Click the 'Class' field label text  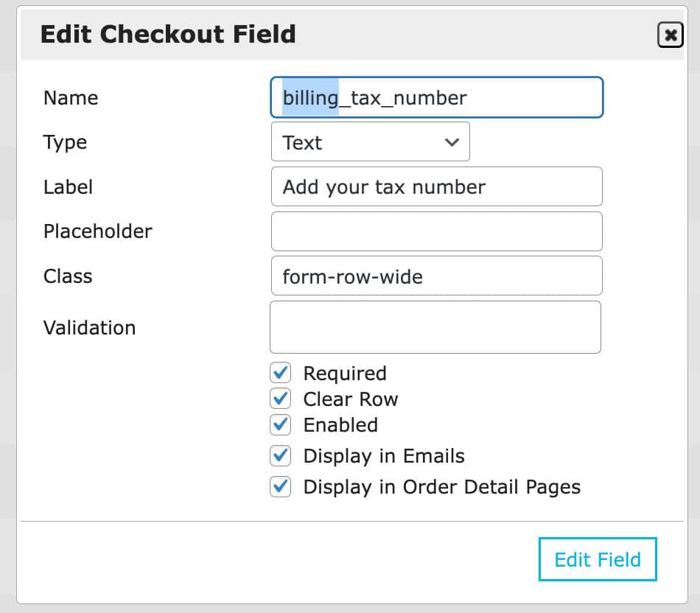pos(68,276)
